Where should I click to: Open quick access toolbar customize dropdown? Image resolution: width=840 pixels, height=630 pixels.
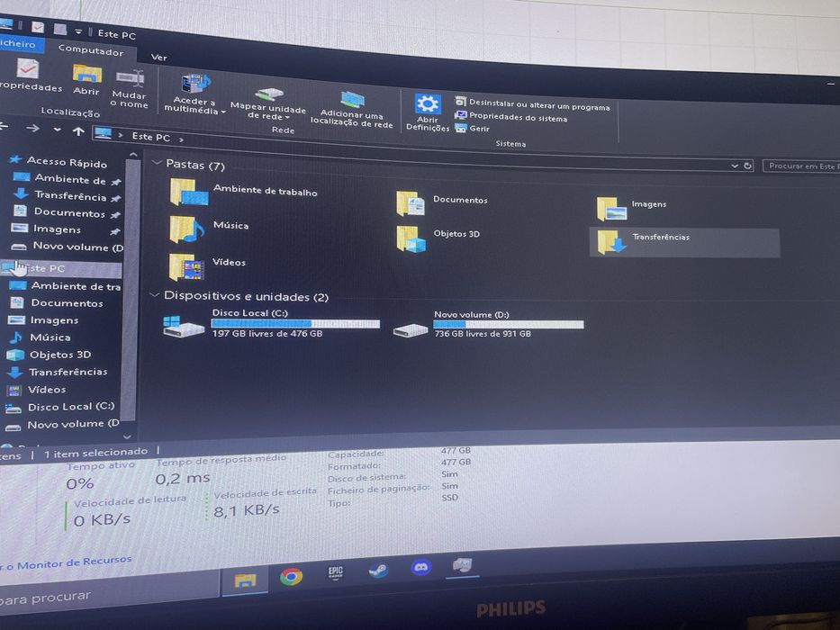tap(78, 31)
